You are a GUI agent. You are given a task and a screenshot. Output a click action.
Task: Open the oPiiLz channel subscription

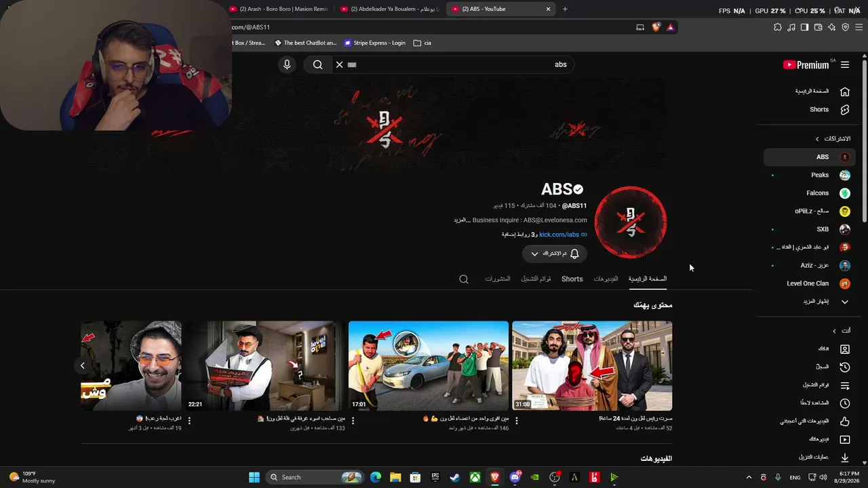click(x=810, y=211)
